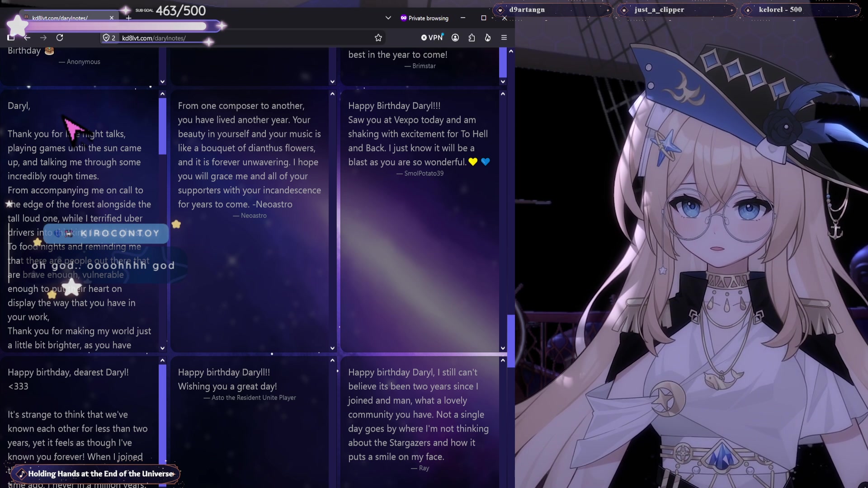Click scroll-up arrow on the Asto card
This screenshot has width=868, height=488.
click(x=332, y=361)
